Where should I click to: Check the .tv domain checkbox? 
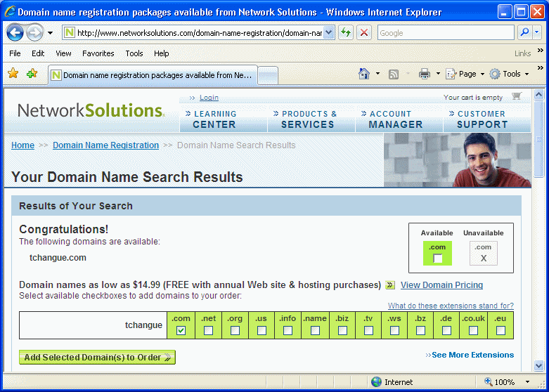(x=368, y=330)
